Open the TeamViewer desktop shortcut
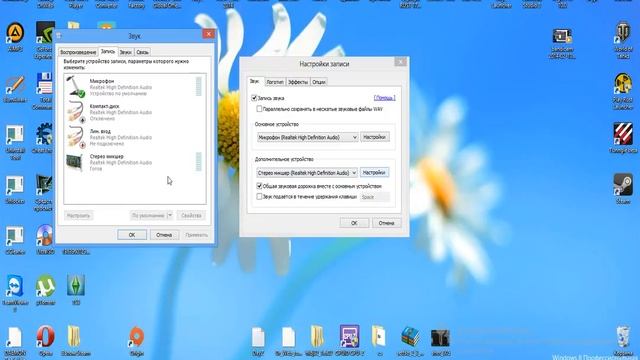 click(x=15, y=286)
